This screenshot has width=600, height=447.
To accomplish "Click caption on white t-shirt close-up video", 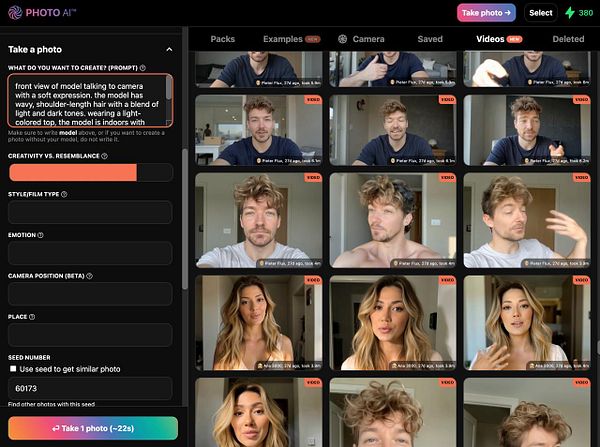I will (x=290, y=263).
